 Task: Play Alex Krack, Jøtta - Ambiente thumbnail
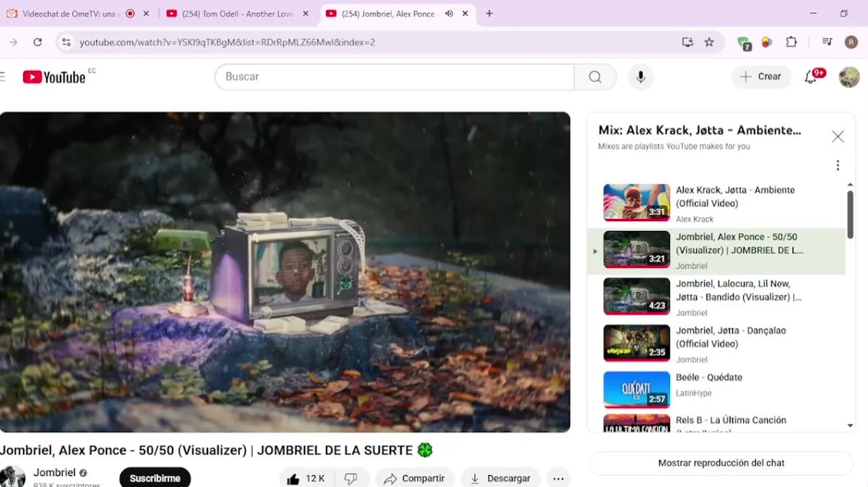tap(636, 202)
